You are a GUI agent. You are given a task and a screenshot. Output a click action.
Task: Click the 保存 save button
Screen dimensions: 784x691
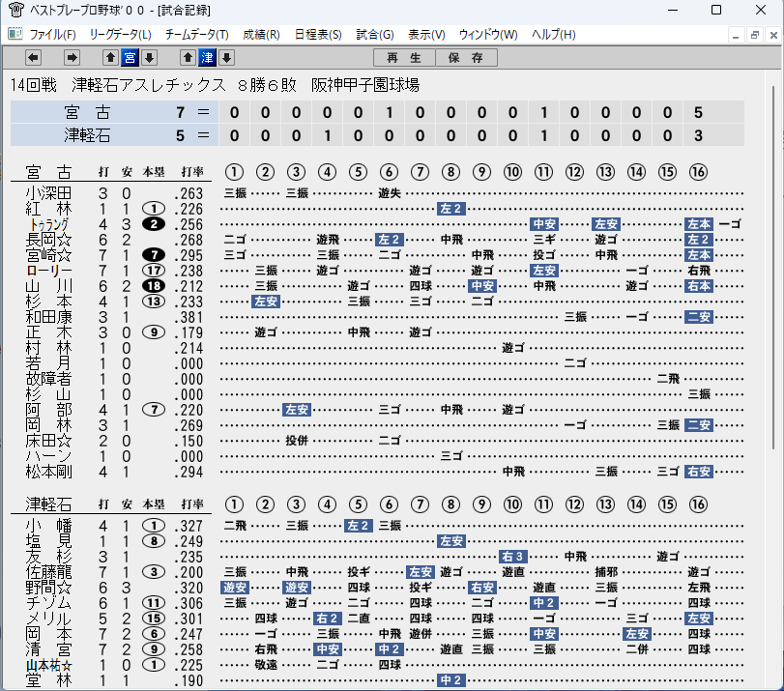pos(466,58)
